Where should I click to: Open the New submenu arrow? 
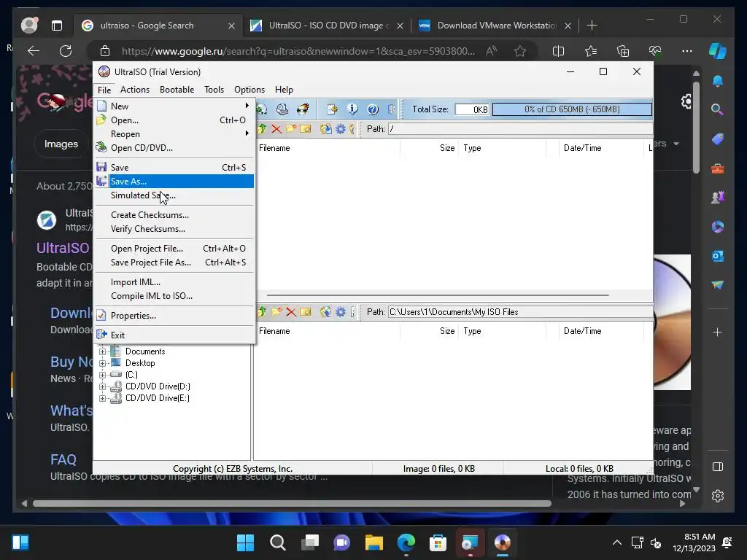tap(247, 106)
